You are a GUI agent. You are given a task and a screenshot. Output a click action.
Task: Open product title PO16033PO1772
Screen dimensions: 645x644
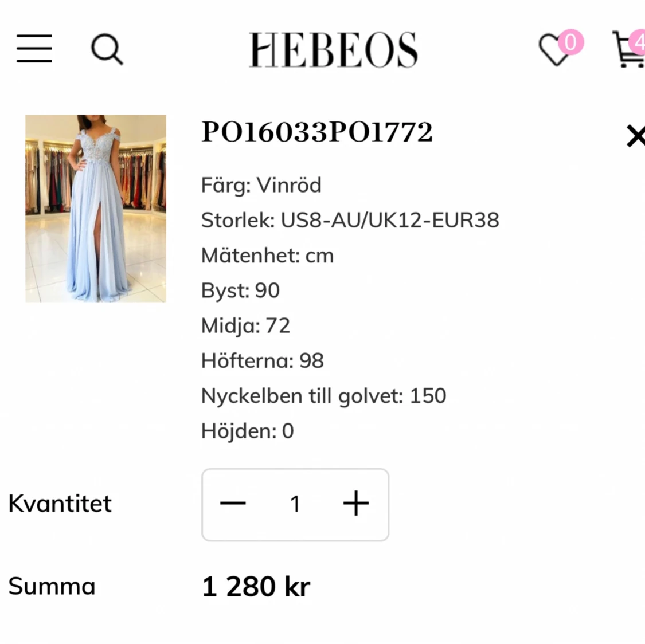tap(317, 132)
